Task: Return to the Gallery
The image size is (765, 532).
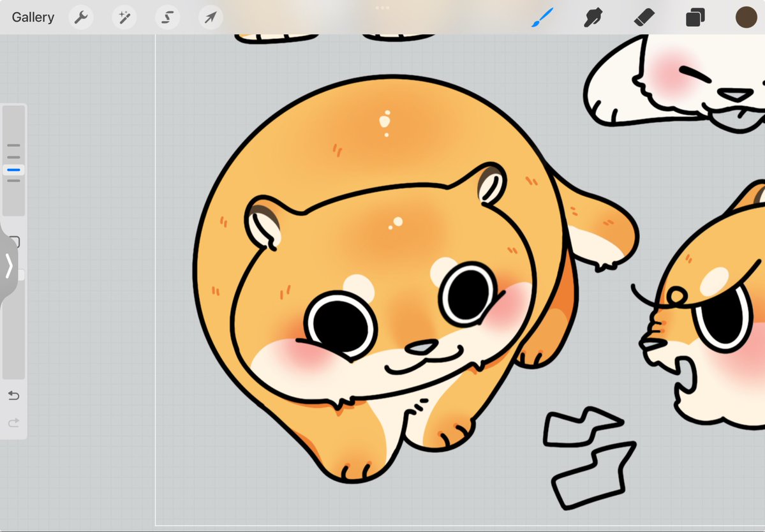Action: point(33,17)
